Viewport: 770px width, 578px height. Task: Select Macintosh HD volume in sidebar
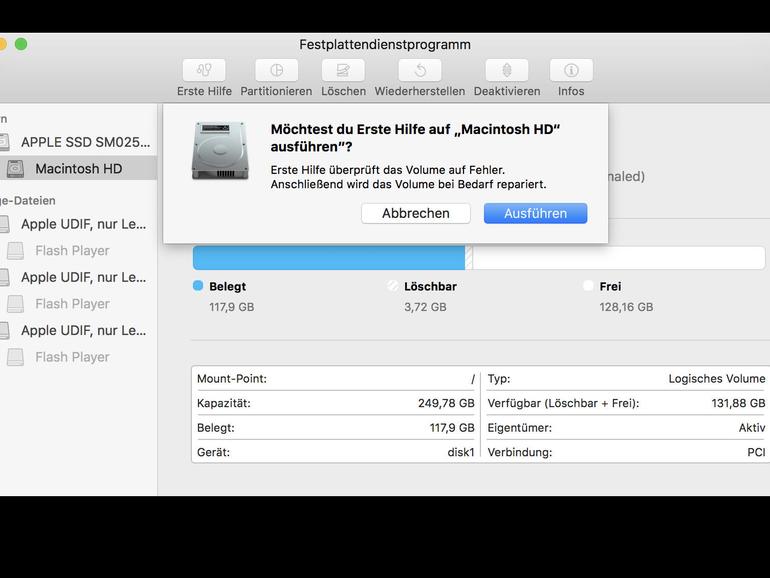78,169
